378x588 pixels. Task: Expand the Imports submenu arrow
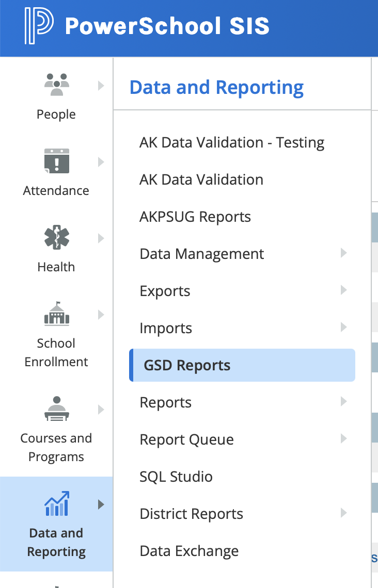click(343, 328)
